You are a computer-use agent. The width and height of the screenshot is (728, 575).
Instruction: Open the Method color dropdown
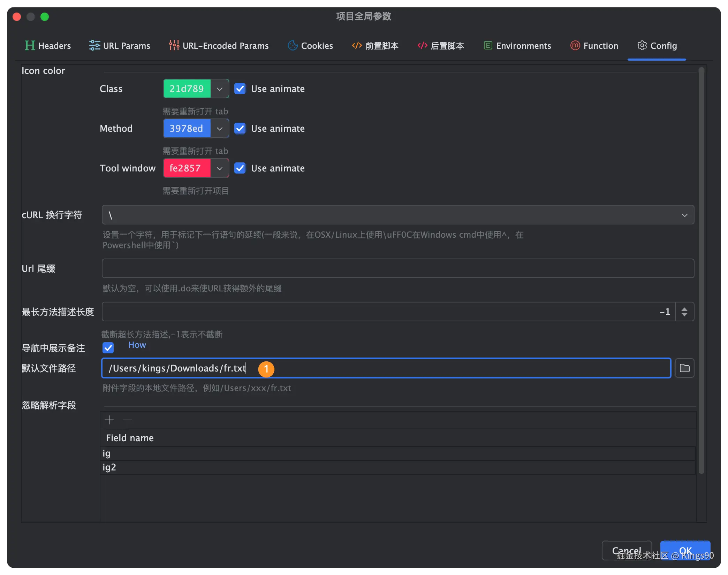[220, 128]
